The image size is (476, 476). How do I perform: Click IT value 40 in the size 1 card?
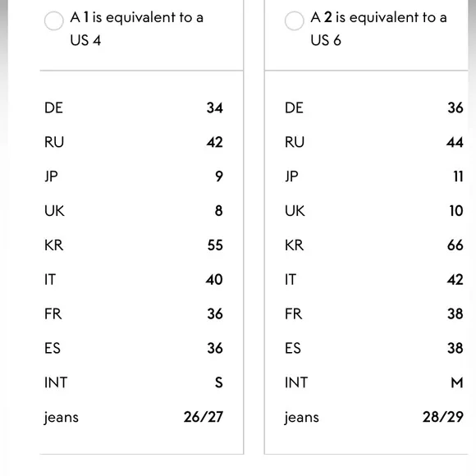pyautogui.click(x=214, y=279)
